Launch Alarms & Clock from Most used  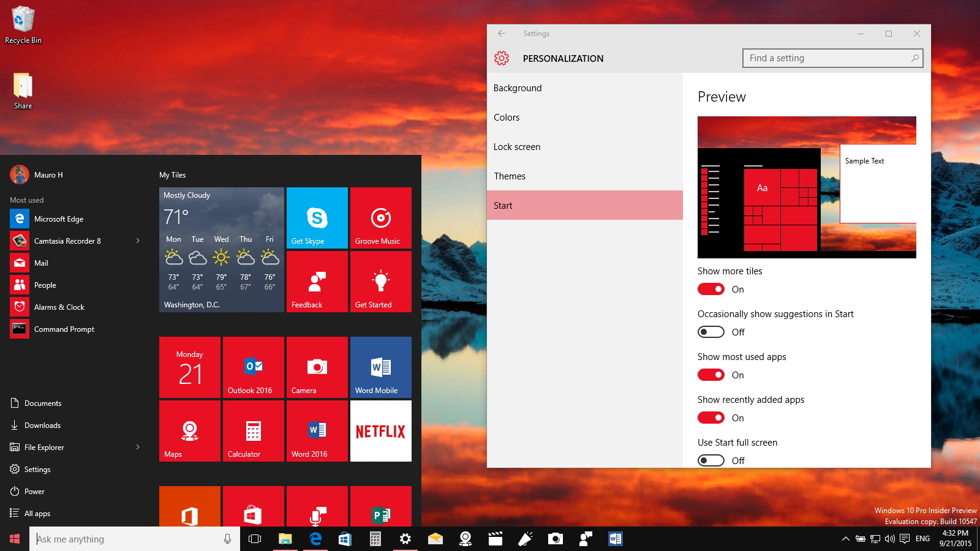click(x=59, y=307)
